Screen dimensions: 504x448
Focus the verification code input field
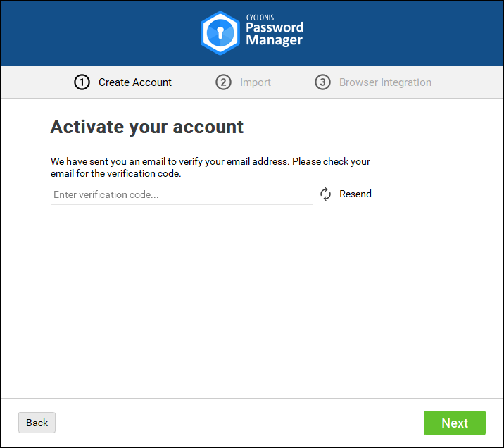(x=182, y=194)
